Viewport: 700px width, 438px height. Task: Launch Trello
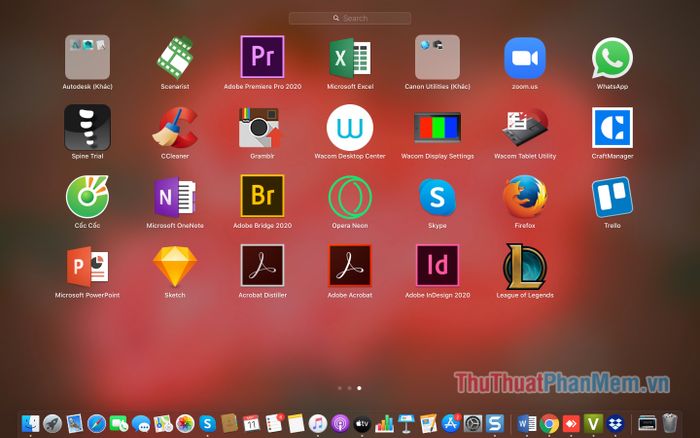[x=612, y=197]
